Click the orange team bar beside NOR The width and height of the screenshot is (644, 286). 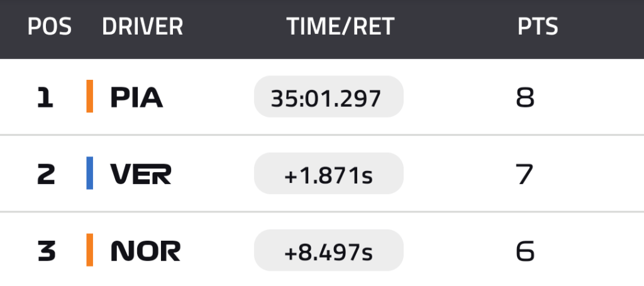pos(90,250)
